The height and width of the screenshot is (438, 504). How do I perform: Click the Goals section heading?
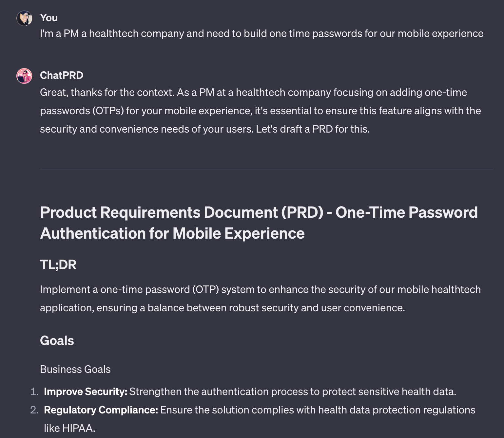[x=57, y=340]
